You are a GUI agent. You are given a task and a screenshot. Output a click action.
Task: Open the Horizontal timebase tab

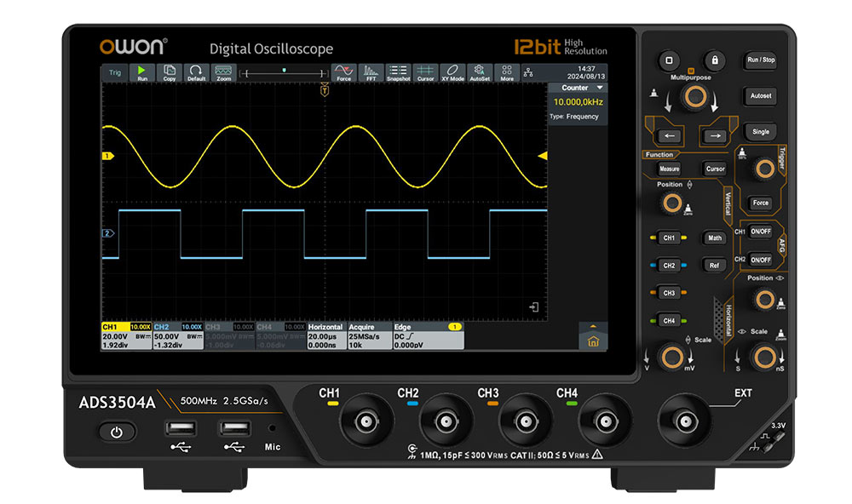click(326, 336)
